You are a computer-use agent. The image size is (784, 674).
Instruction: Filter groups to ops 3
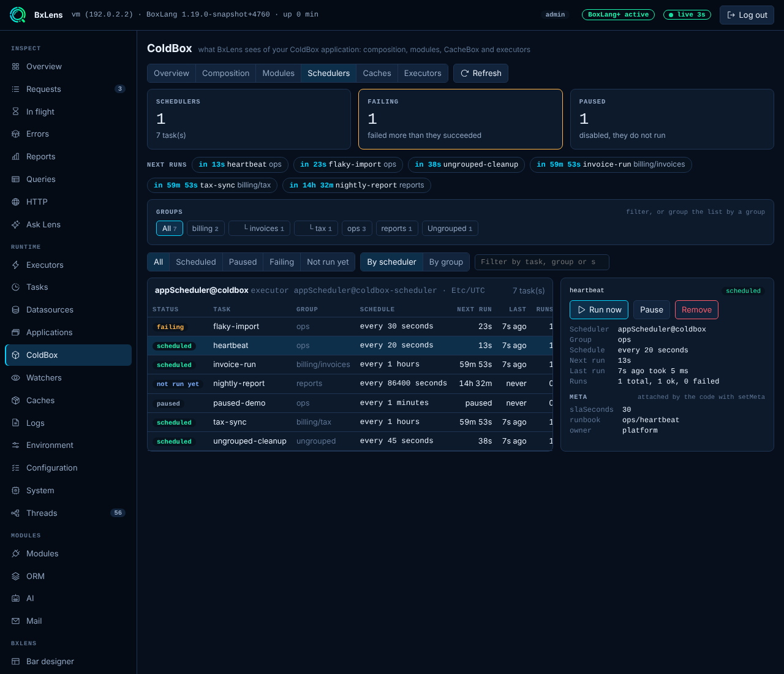[356, 229]
